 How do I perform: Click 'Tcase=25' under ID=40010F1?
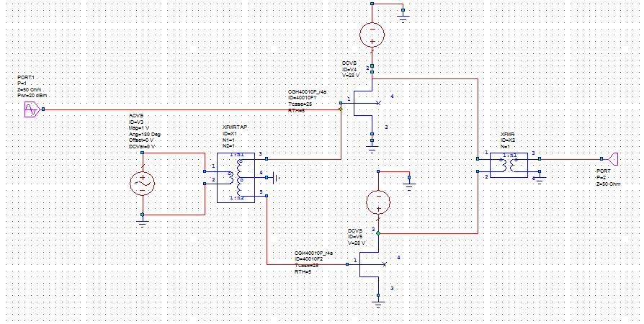pos(301,104)
